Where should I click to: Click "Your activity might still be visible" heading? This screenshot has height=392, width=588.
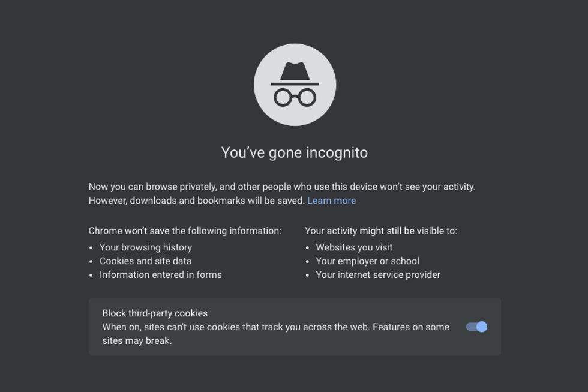[x=380, y=231]
